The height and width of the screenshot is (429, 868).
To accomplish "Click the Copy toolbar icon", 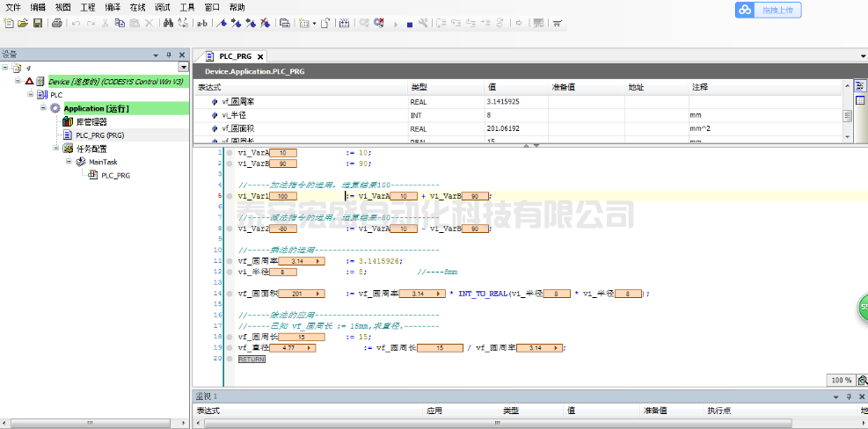I will coord(119,23).
